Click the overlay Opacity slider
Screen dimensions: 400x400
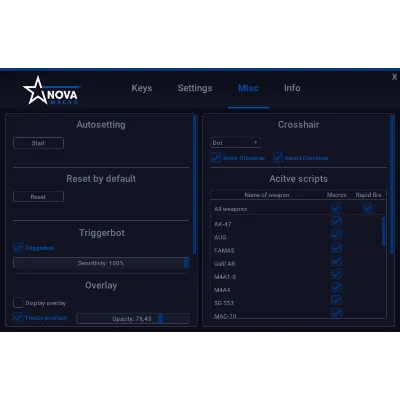(x=133, y=319)
